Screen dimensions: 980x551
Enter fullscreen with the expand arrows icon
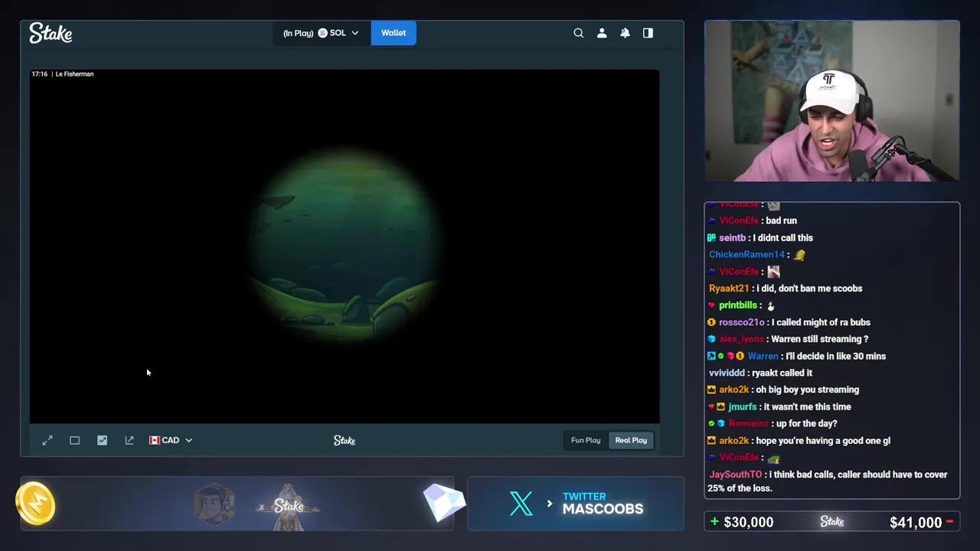click(x=47, y=440)
